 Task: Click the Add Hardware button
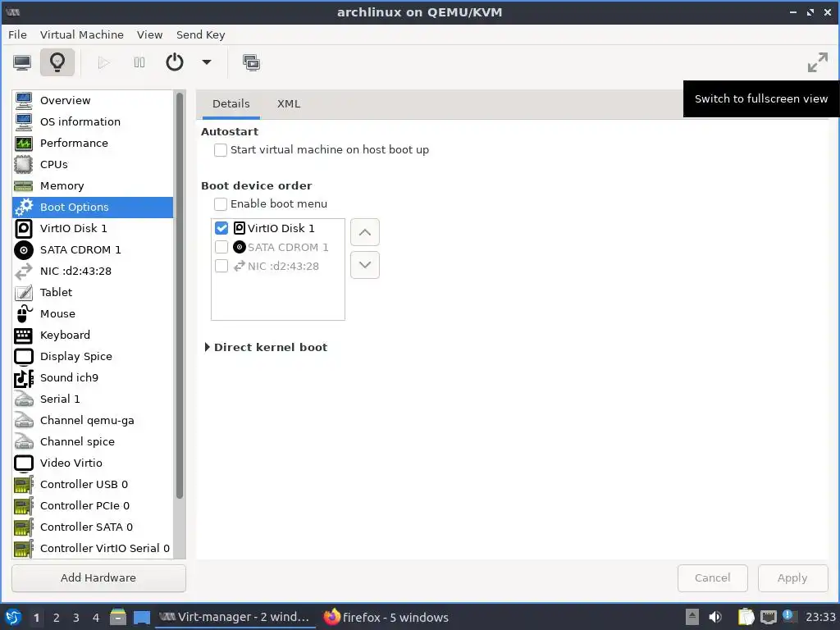[x=98, y=578]
